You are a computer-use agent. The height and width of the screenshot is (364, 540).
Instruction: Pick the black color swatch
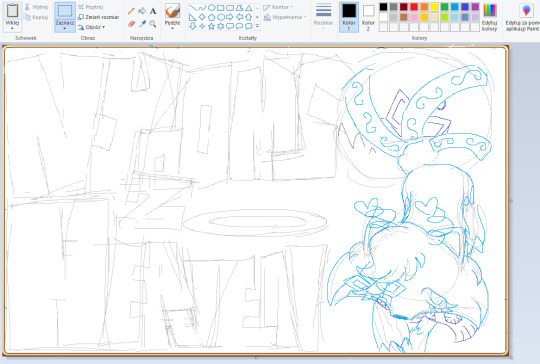coord(383,7)
